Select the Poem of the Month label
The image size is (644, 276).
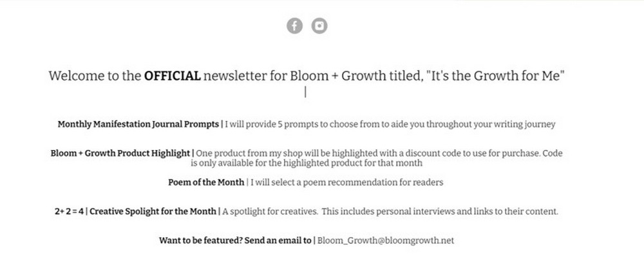[x=206, y=183]
